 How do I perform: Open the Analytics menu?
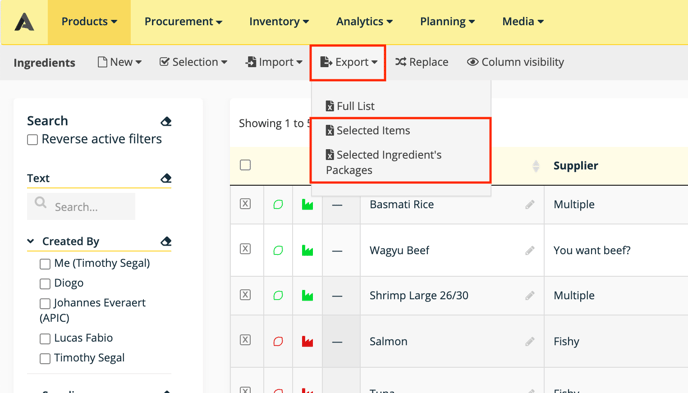click(x=364, y=21)
